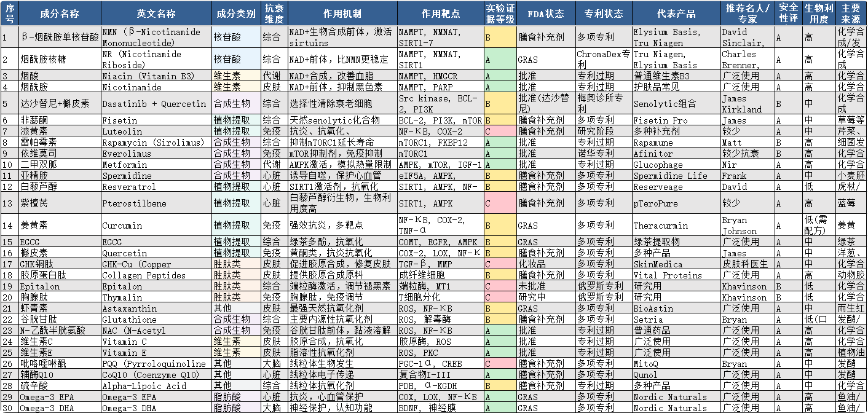Select the SkinMedica product cell
Image resolution: width=868 pixels, height=413 pixels.
676,264
